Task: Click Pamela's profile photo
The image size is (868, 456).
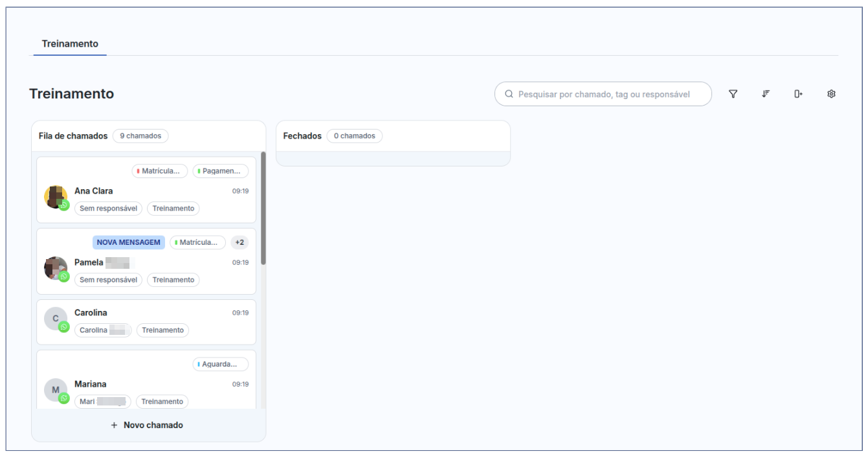Action: [54, 266]
